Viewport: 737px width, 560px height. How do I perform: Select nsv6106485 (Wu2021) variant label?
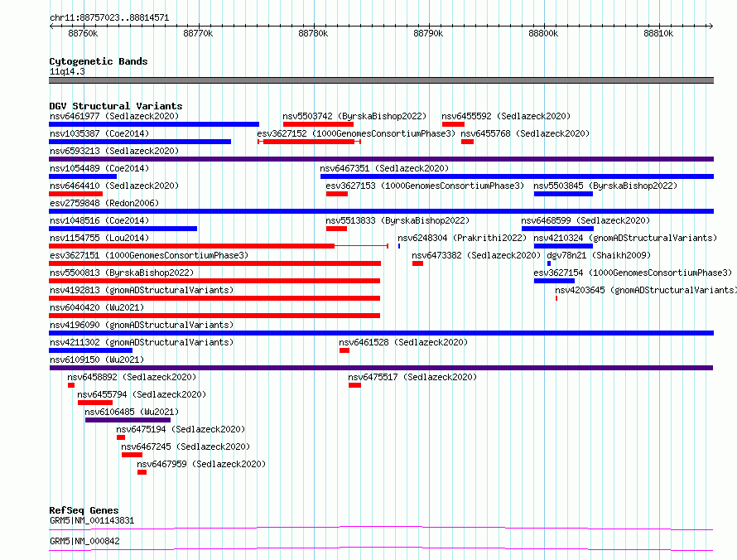pos(132,412)
